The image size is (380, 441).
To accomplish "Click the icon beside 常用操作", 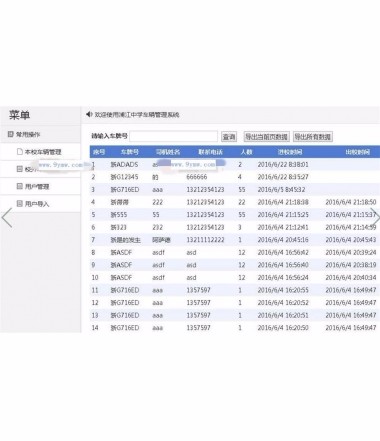I will click(11, 134).
